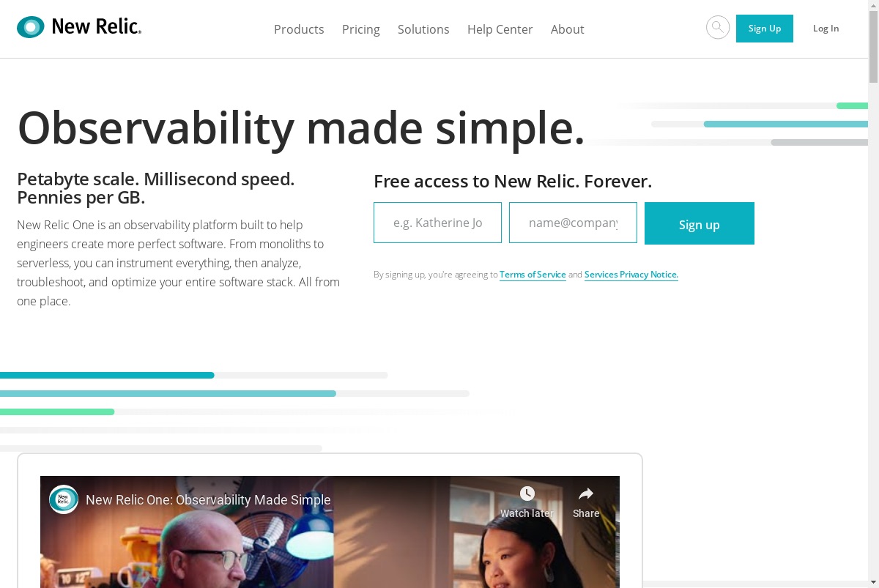Image resolution: width=879 pixels, height=588 pixels.
Task: Open the Services Privacy Notice link
Action: (x=631, y=275)
